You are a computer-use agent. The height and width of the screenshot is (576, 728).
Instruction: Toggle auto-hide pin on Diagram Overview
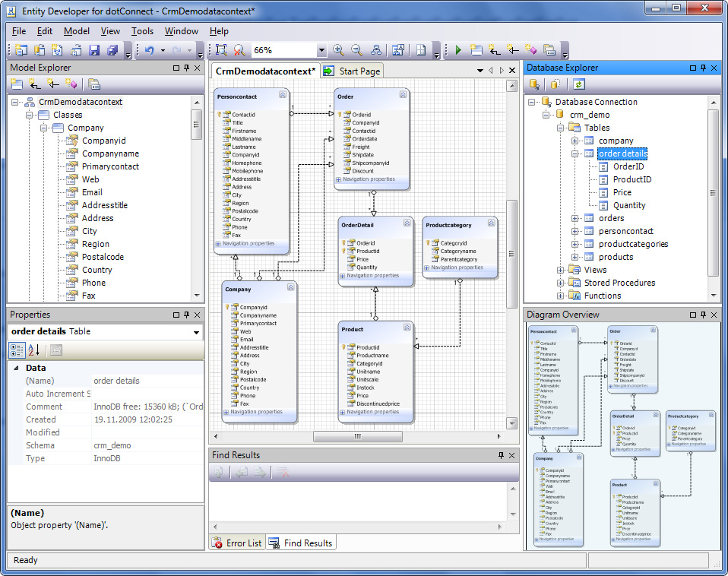[x=704, y=315]
